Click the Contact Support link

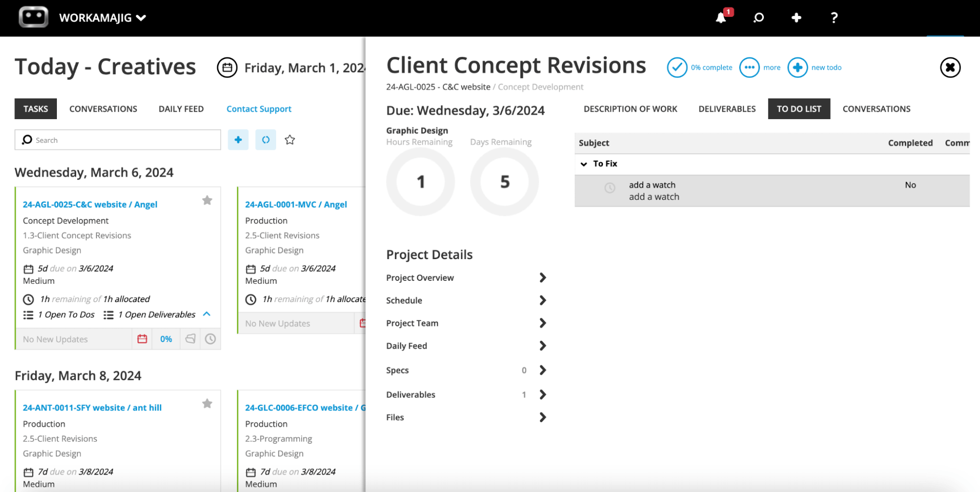point(259,109)
